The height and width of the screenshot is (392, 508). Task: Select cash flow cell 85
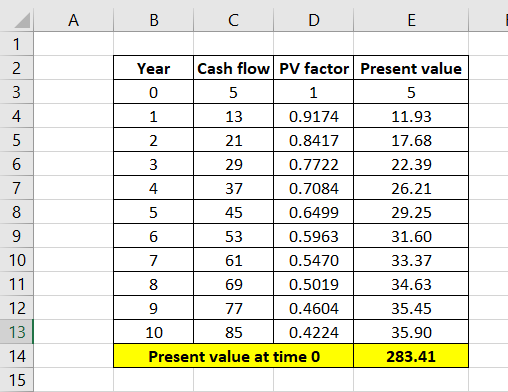click(233, 332)
